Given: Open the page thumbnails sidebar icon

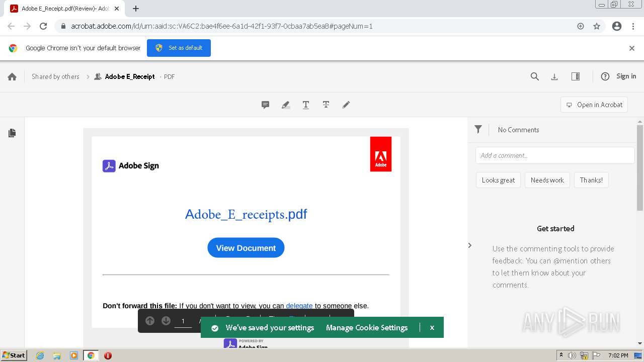Looking at the screenshot, I should [x=12, y=133].
